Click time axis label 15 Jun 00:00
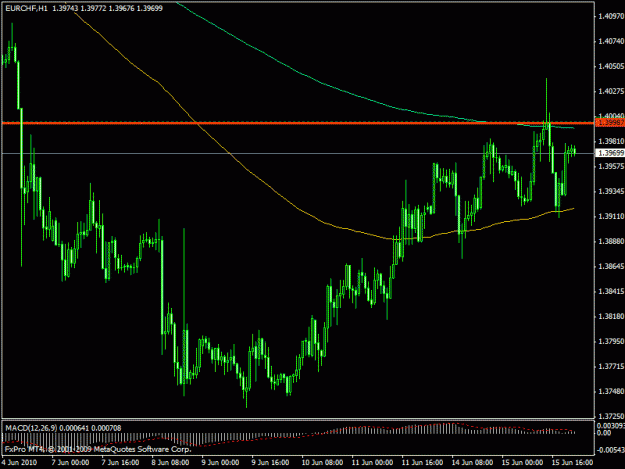 (x=522, y=463)
